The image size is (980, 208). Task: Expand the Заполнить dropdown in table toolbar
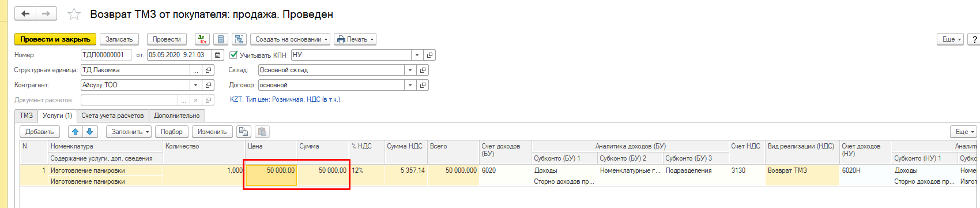(x=129, y=132)
